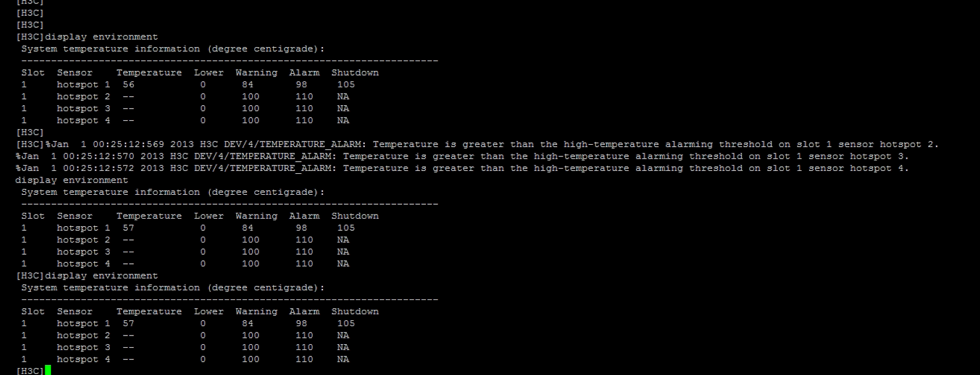This screenshot has height=375, width=980.
Task: Select the alarm message for sensor hotspot 2
Action: [655, 144]
